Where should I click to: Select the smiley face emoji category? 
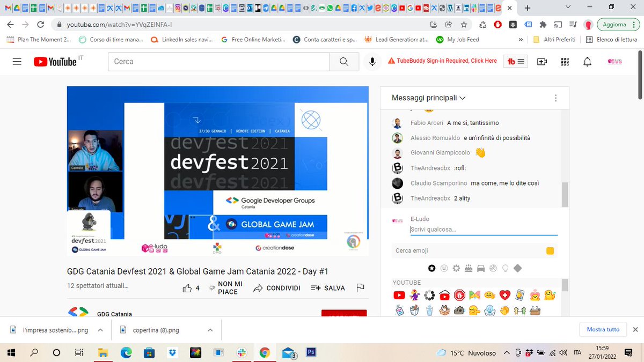point(444,268)
